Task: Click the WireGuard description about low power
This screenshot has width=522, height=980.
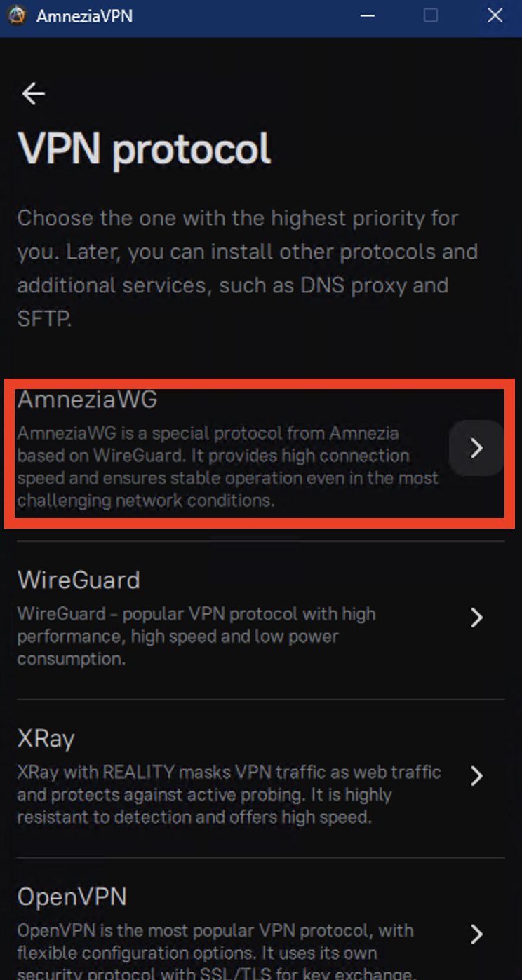Action: coord(196,637)
